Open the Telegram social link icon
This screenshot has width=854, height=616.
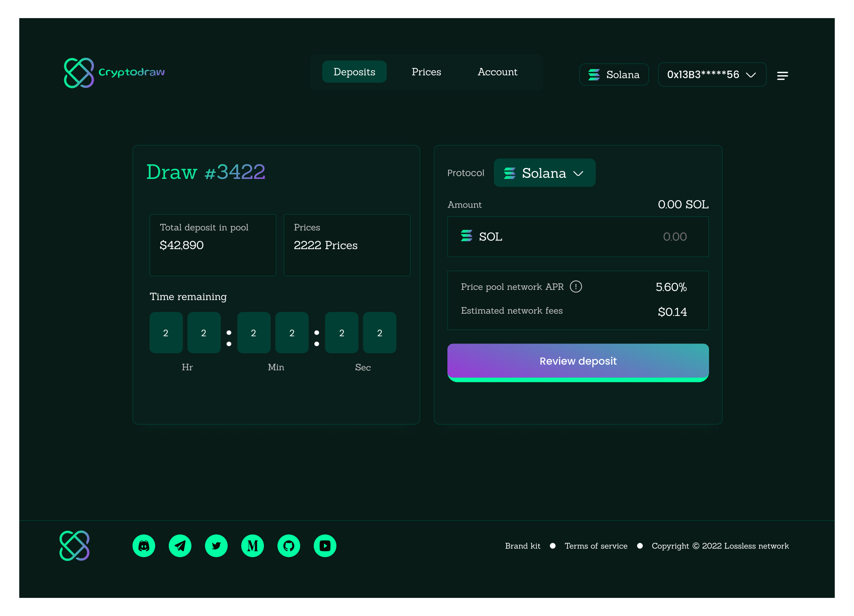tap(180, 546)
